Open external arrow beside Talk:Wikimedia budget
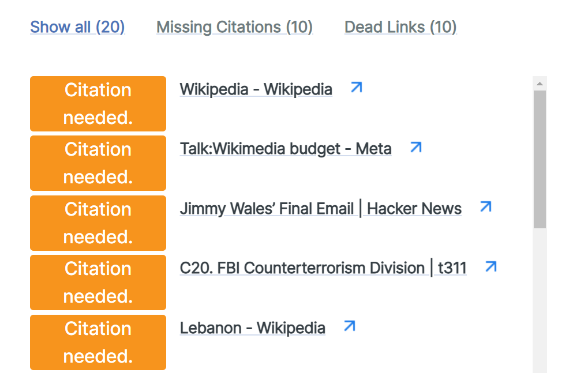This screenshot has height=373, width=588. coord(416,147)
